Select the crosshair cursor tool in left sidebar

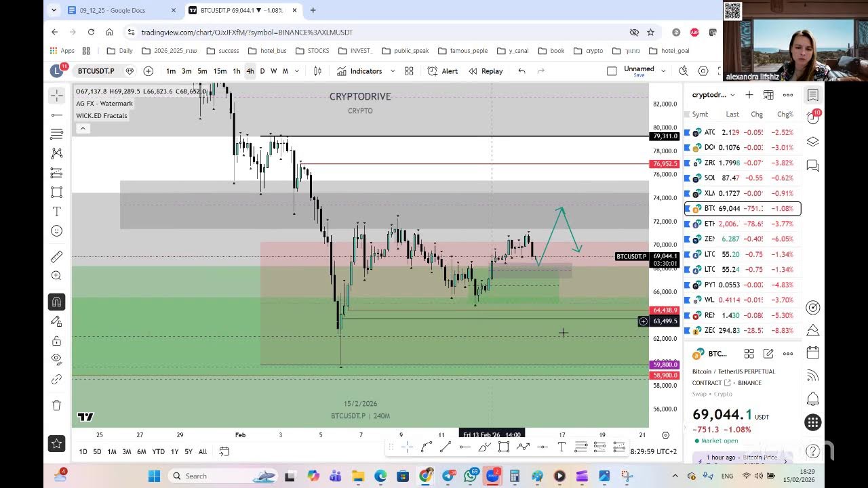pos(56,96)
